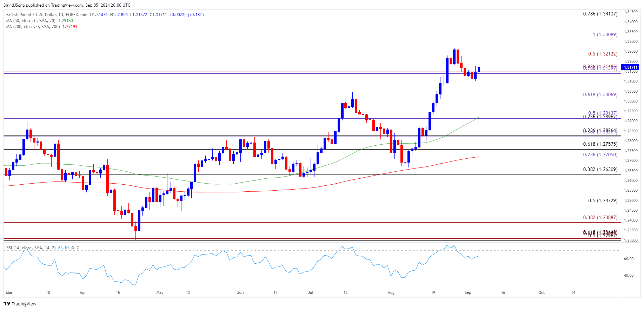Click the current price tag 1.31711

point(631,67)
